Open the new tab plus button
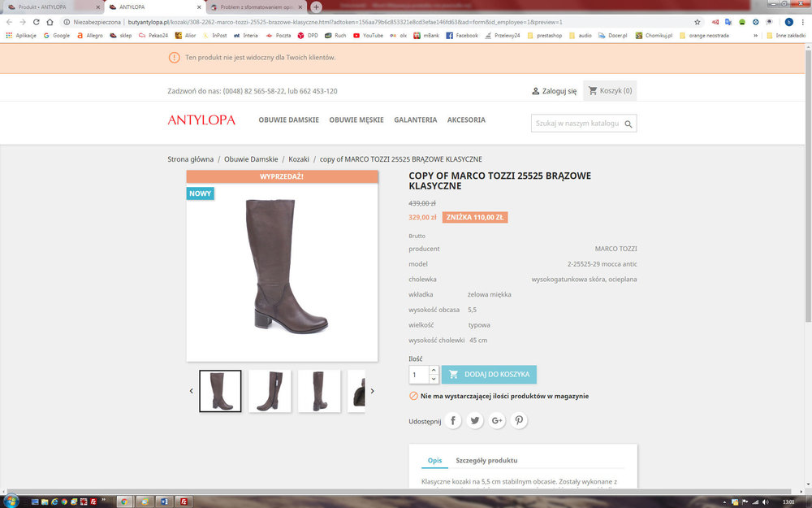Viewport: 812px width, 508px height. [x=316, y=7]
